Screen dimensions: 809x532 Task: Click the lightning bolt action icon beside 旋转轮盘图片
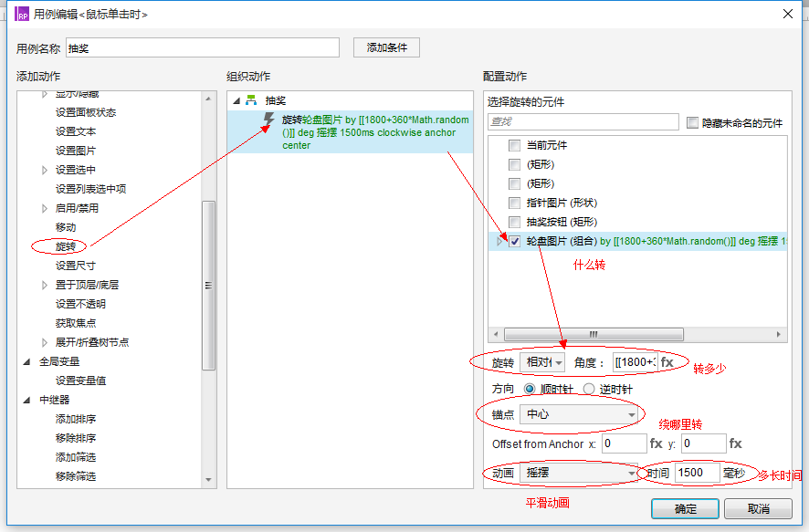pos(268,120)
